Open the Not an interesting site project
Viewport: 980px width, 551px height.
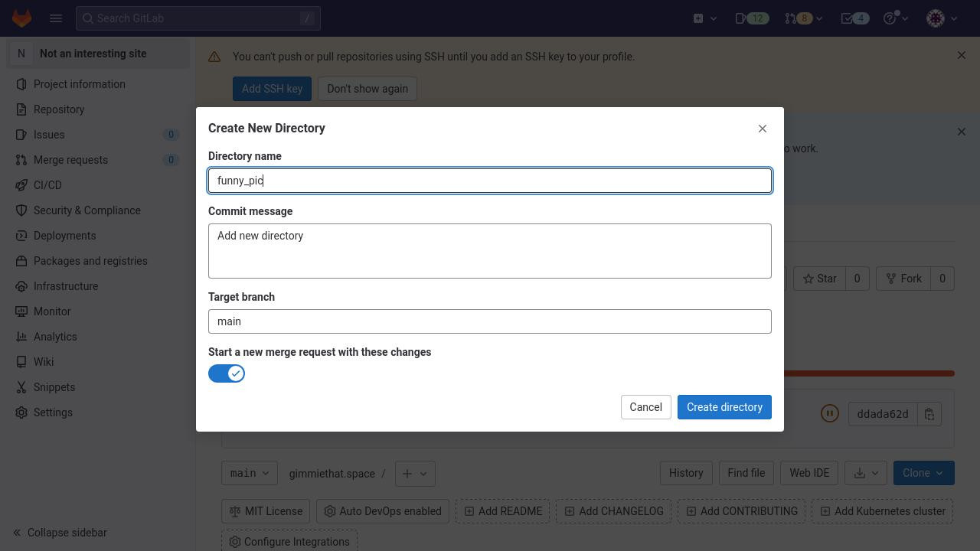pyautogui.click(x=98, y=54)
